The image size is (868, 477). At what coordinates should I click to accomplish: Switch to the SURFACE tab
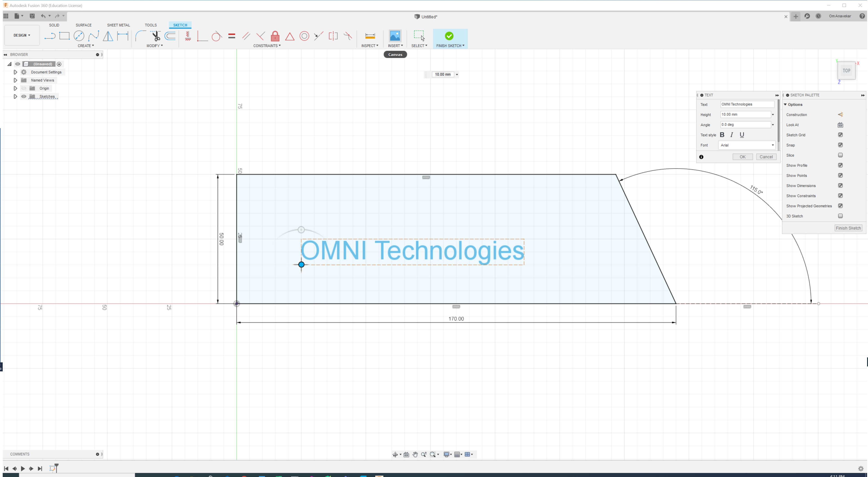point(83,25)
